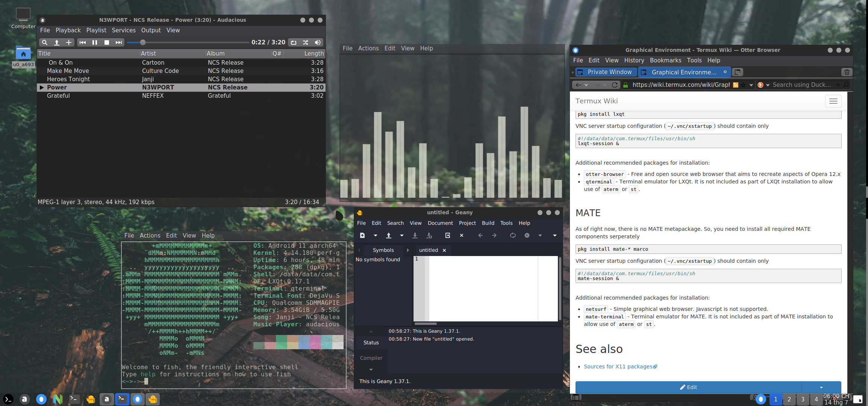This screenshot has width=868, height=406.
Task: Pause playback in Audacious
Action: 95,42
